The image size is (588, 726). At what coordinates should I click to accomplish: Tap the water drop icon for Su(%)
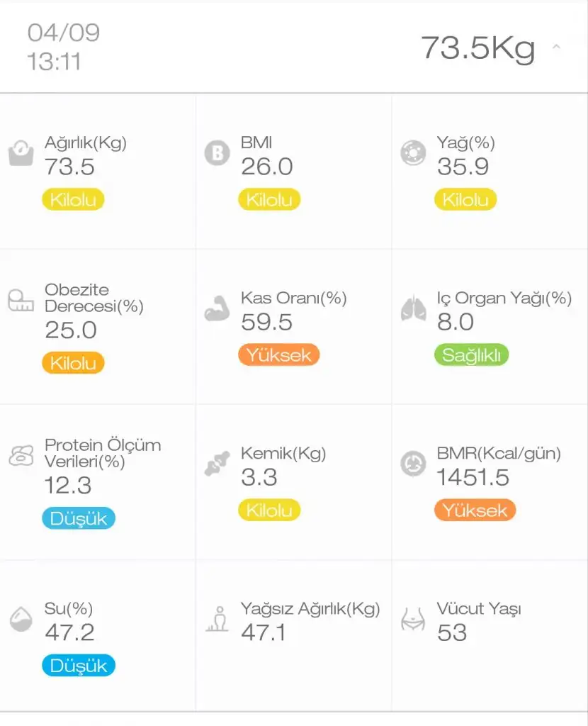pyautogui.click(x=21, y=619)
